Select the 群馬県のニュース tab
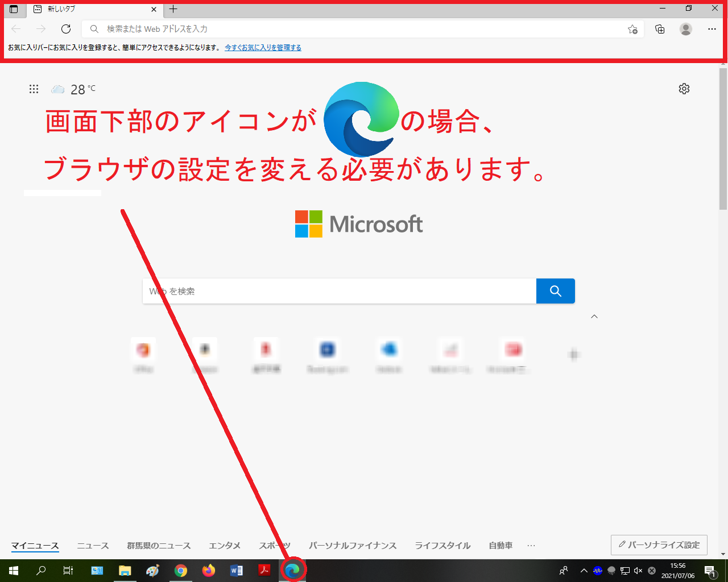The height and width of the screenshot is (582, 728). click(159, 546)
